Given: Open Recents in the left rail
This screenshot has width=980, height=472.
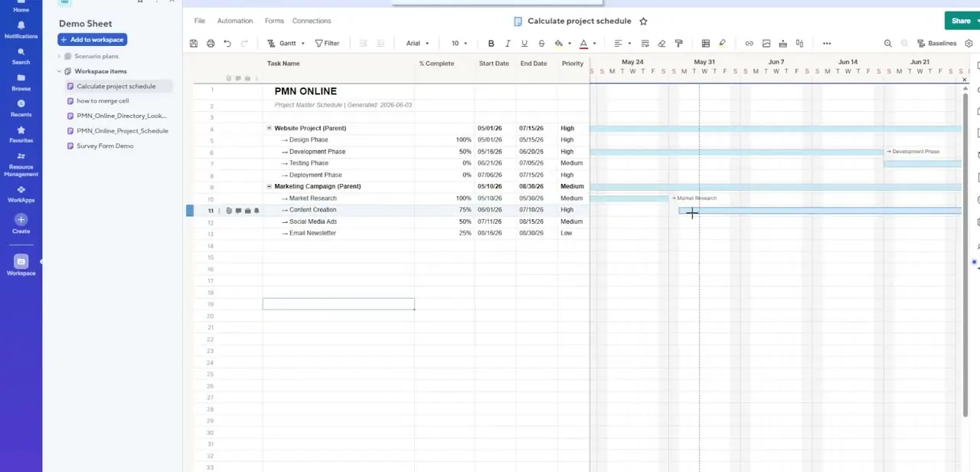Looking at the screenshot, I should 21,109.
